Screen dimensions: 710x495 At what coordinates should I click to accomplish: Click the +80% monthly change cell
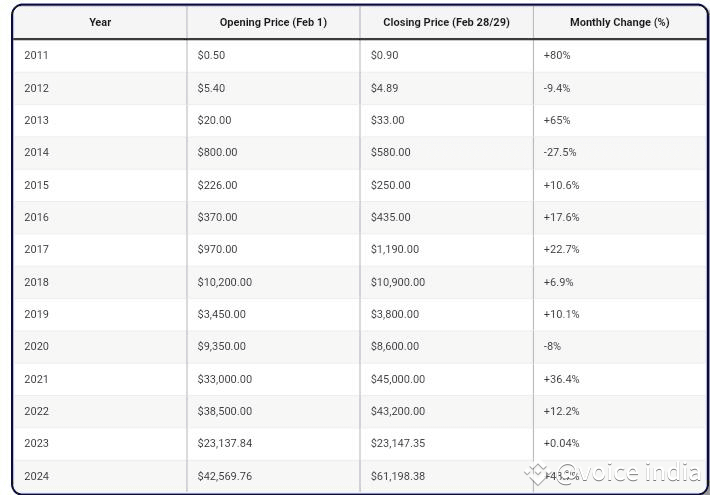557,55
